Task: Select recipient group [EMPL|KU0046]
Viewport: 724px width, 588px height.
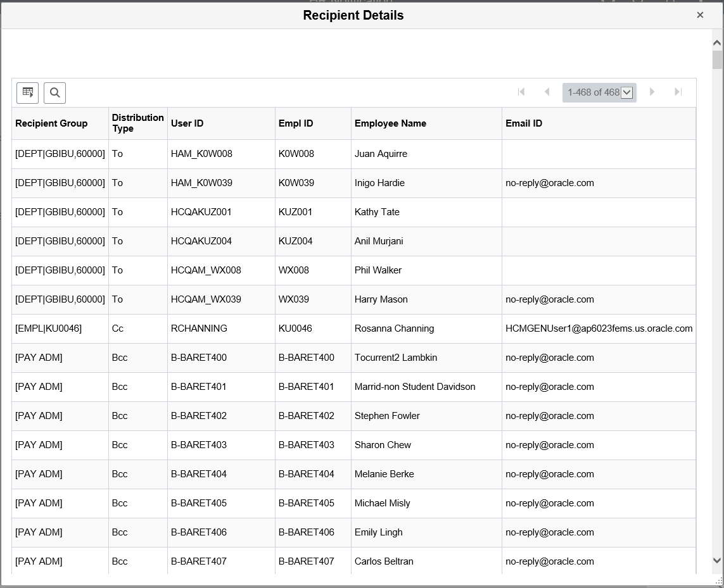Action: click(x=49, y=328)
